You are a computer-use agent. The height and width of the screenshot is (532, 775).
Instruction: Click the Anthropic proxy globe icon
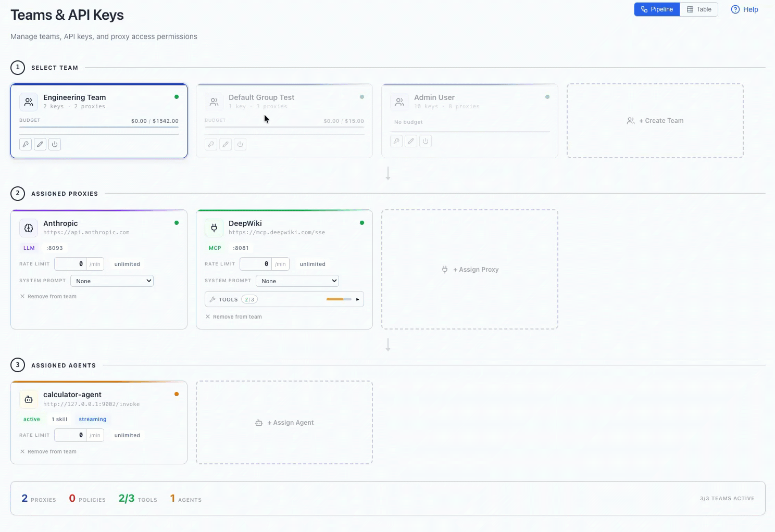pos(29,227)
